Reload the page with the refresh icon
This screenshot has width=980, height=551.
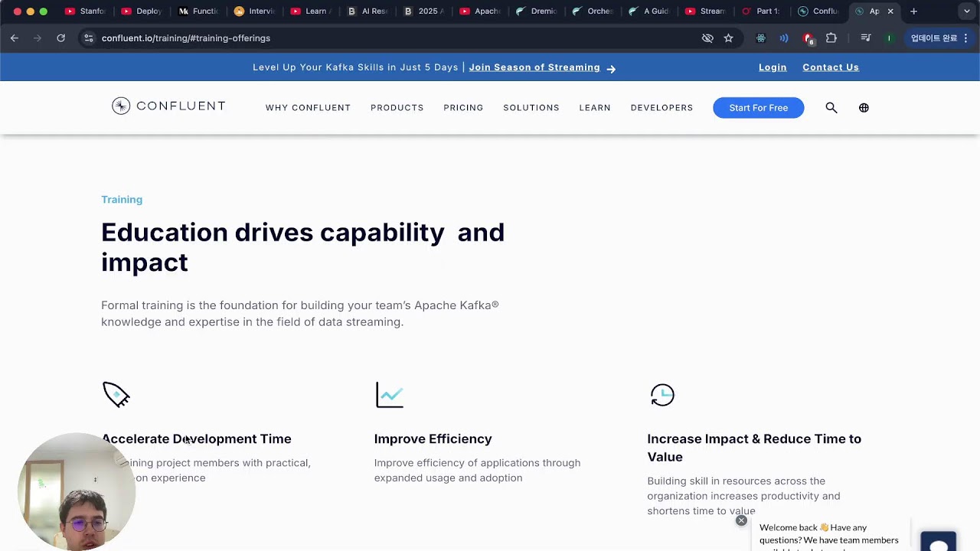[60, 37]
